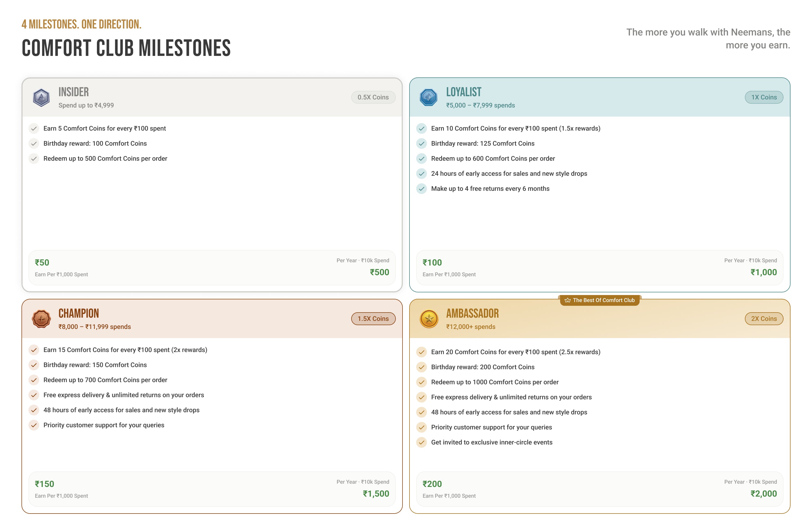Viewport: 812px width, 531px height.
Task: Click Insider's 'Earn Per ₹1,000 Spent' label
Action: pos(61,275)
